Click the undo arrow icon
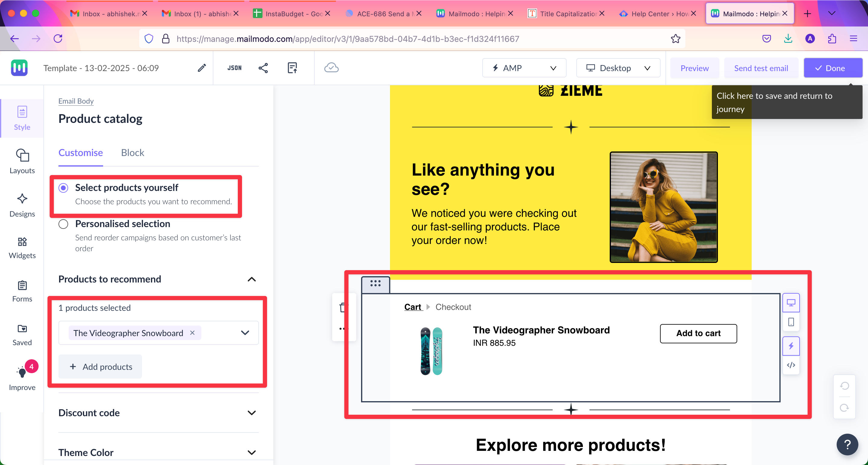Viewport: 868px width, 465px height. [x=844, y=385]
